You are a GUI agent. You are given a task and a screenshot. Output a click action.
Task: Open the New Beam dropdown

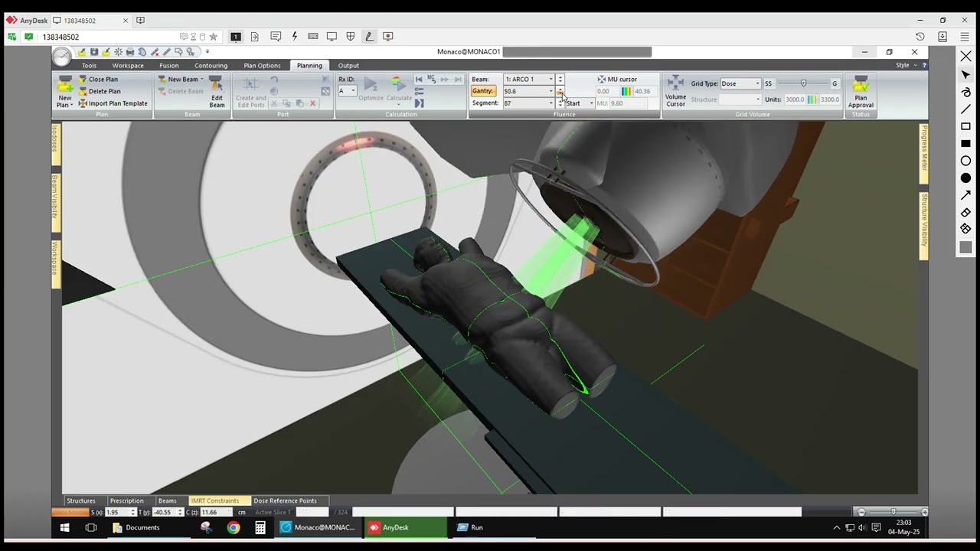pyautogui.click(x=181, y=80)
